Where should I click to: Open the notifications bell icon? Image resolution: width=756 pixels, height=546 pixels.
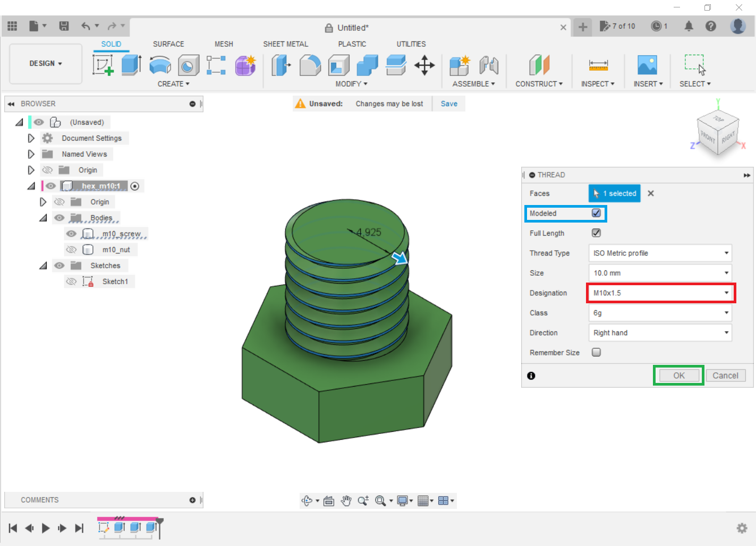tap(689, 26)
